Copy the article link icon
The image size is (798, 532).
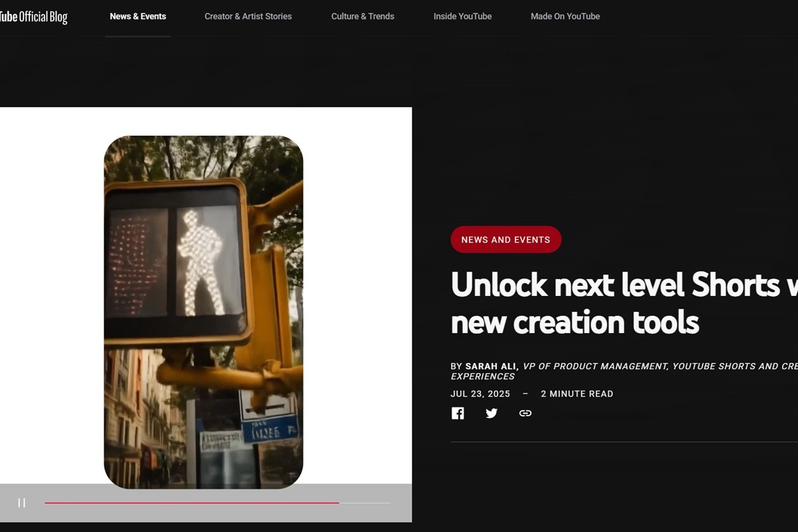(x=525, y=414)
